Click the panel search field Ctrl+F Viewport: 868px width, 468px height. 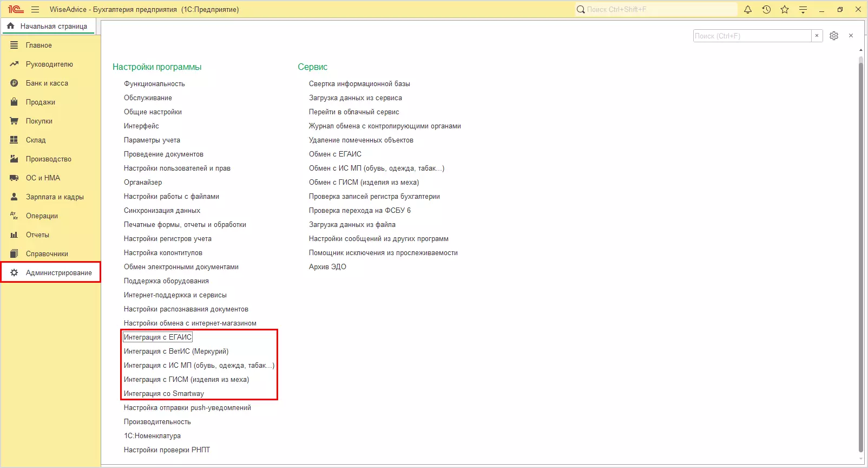752,36
